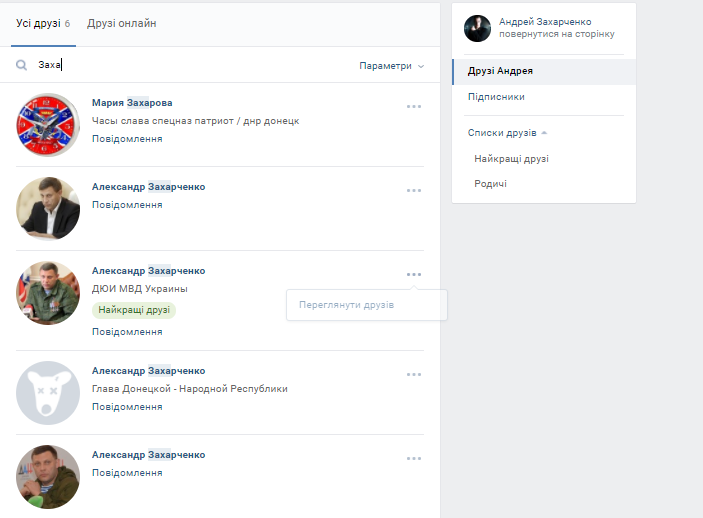703x518 pixels.
Task: Click the search magnifier icon
Action: (21, 65)
